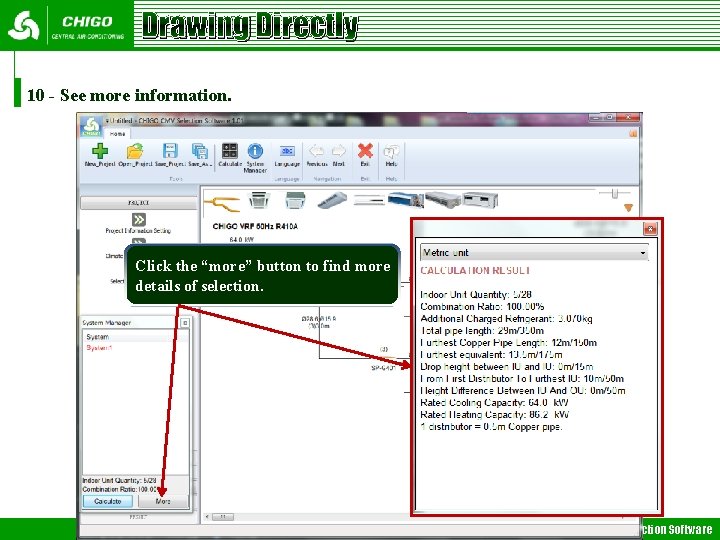Click 'CHIGO VRF 60Hz R410A' title text
Viewport: 720px width, 540px height.
255,226
